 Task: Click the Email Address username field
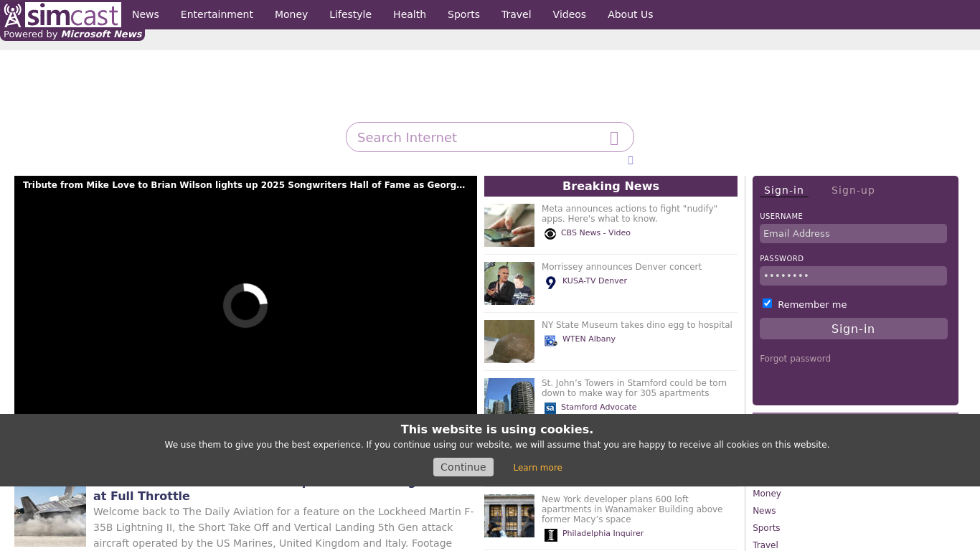coord(853,233)
